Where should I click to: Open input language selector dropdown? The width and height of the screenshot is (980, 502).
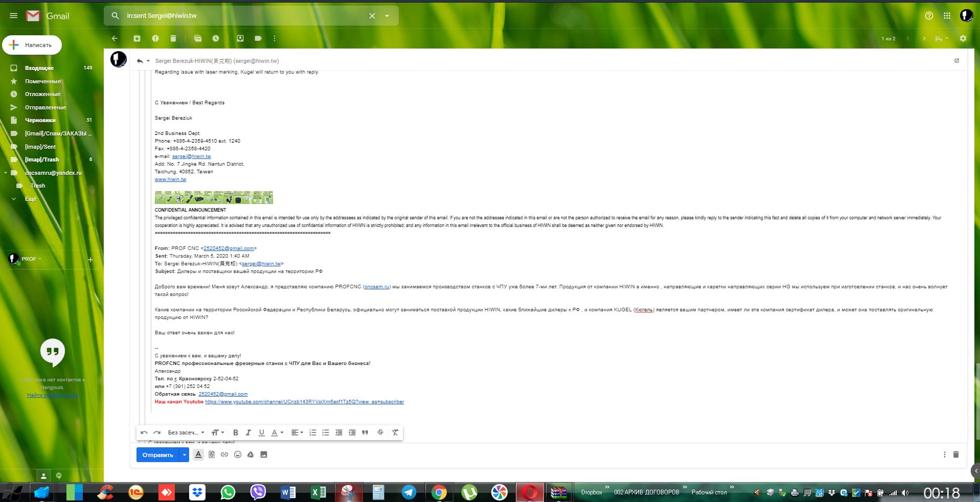click(942, 39)
